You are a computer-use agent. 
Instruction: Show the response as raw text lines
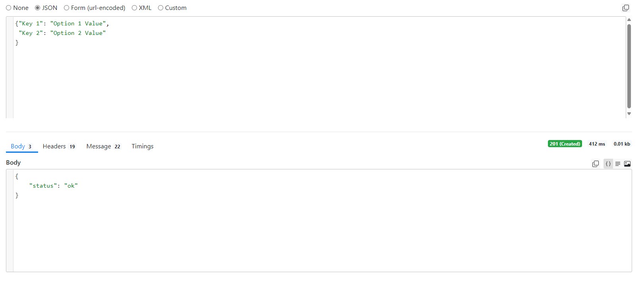(x=617, y=164)
